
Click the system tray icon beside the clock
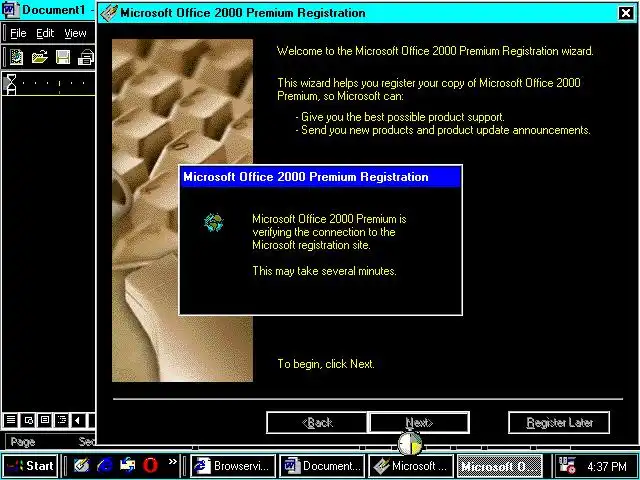(x=567, y=466)
